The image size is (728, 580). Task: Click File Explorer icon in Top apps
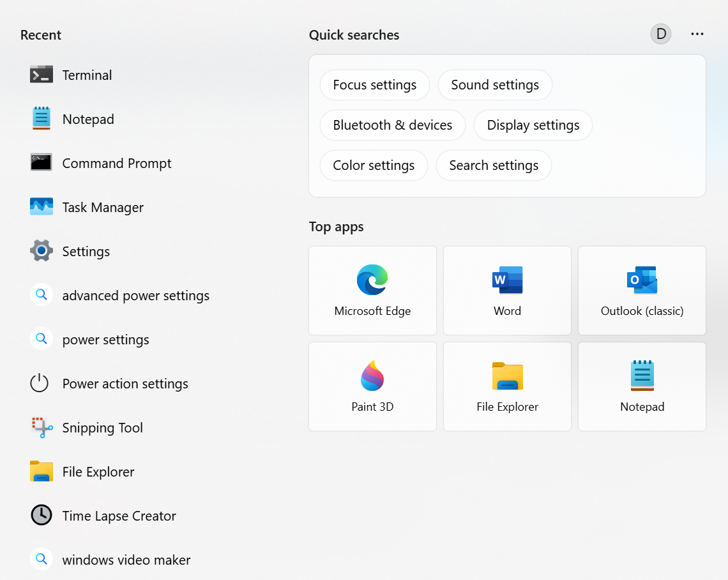click(508, 376)
